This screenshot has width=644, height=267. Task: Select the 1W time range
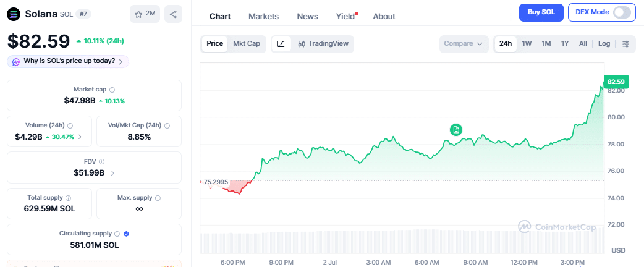coord(527,43)
